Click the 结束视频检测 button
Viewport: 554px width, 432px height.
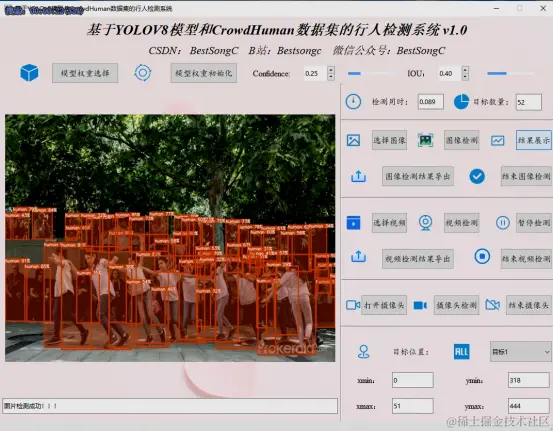click(526, 259)
